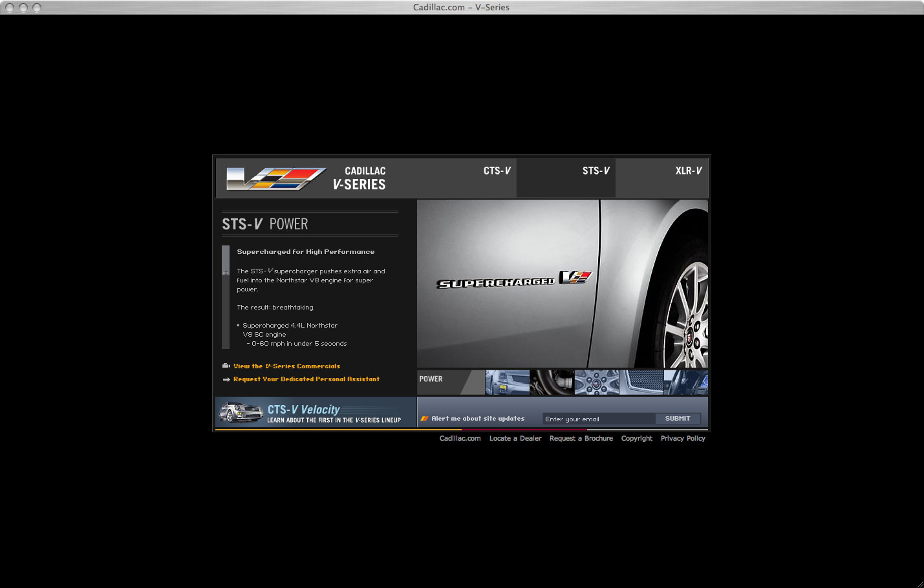This screenshot has height=588, width=924.
Task: Open the Privacy Policy footer link
Action: coord(683,438)
